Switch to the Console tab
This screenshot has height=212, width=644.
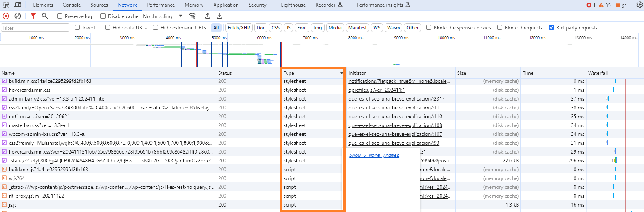tap(71, 5)
